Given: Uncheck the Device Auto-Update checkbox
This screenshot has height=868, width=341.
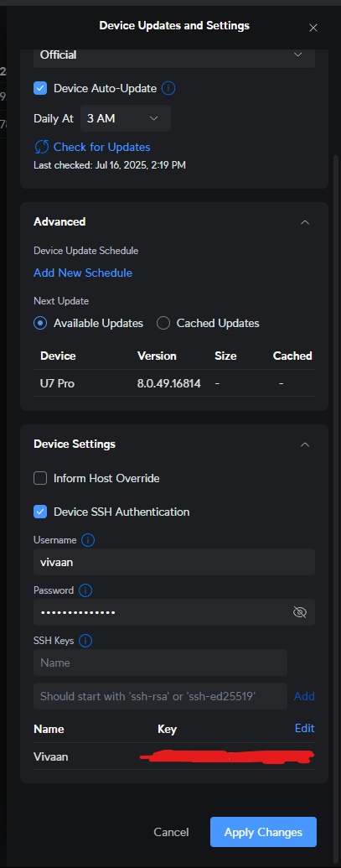Looking at the screenshot, I should pos(40,88).
